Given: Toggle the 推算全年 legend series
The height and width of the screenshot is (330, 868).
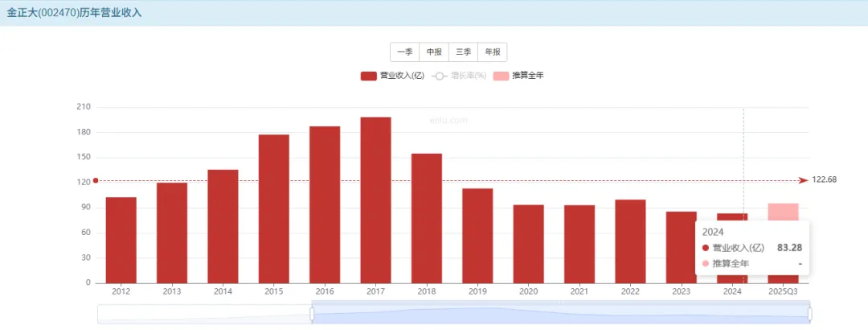Looking at the screenshot, I should pyautogui.click(x=518, y=76).
